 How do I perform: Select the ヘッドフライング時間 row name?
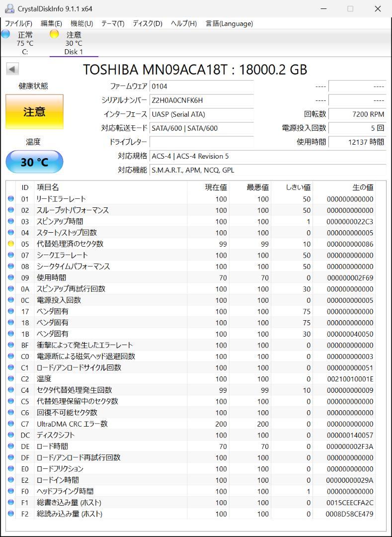65,491
